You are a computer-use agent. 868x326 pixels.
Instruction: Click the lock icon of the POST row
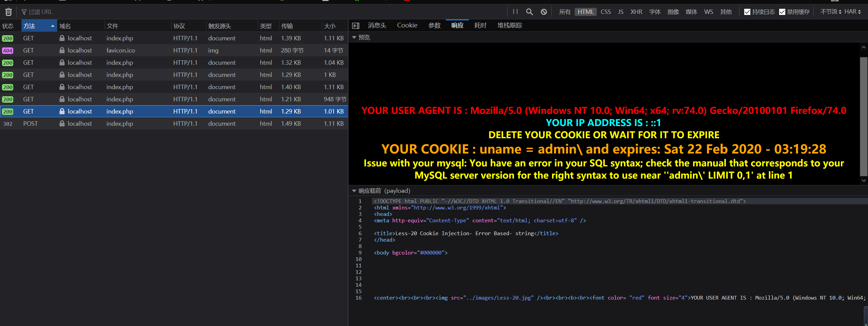62,123
